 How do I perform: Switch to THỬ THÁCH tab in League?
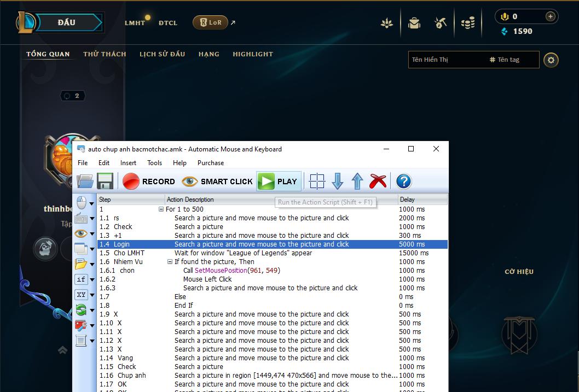[x=105, y=54]
